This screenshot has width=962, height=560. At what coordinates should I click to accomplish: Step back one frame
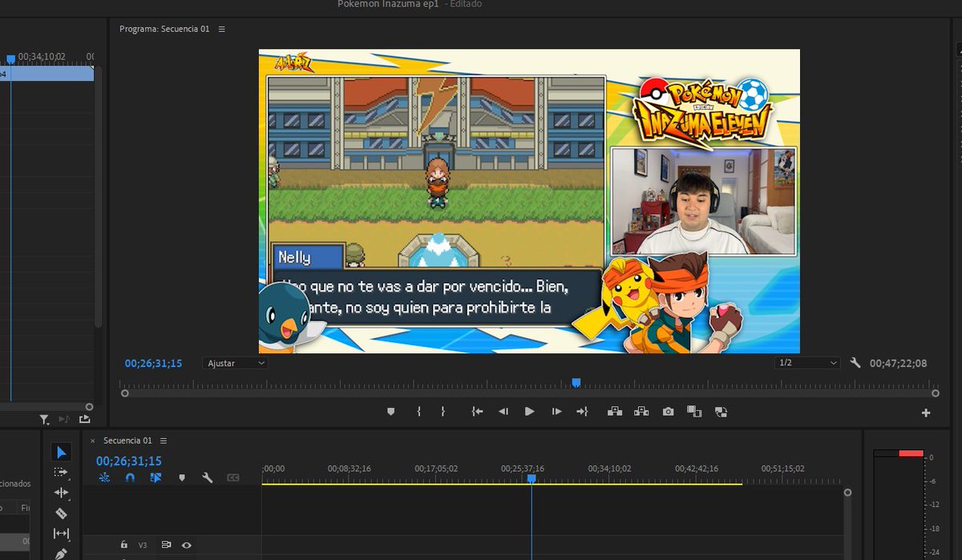pyautogui.click(x=503, y=412)
